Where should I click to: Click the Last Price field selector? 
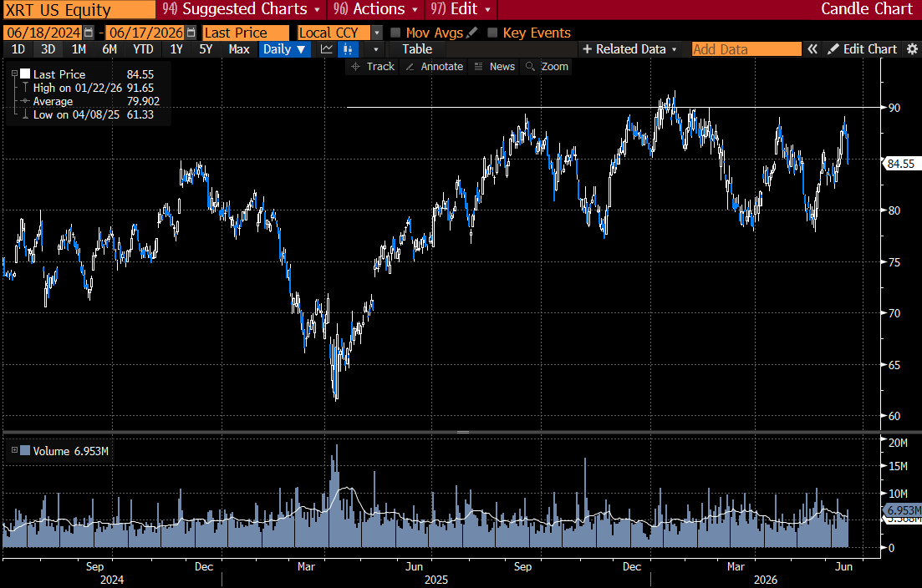(x=246, y=33)
